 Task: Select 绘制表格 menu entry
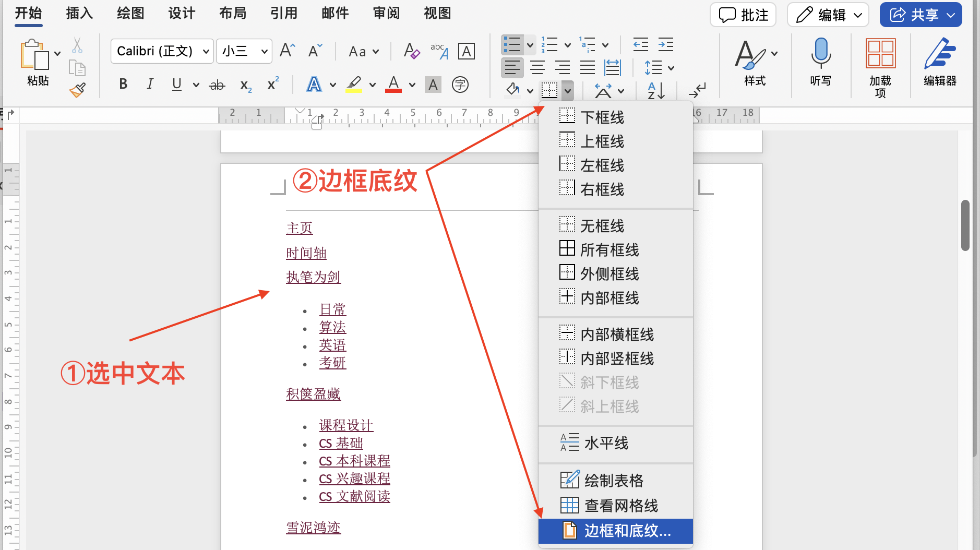coord(616,480)
